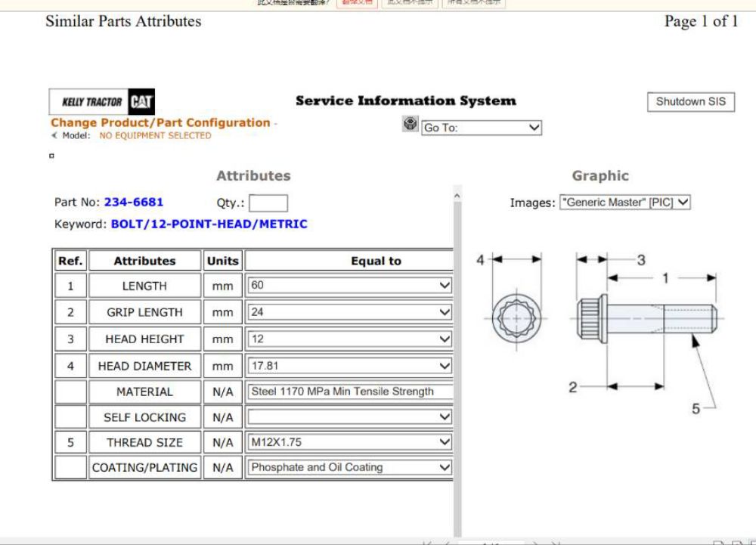
Task: Click the GRIP LENGTH attribute cell
Action: click(x=144, y=312)
